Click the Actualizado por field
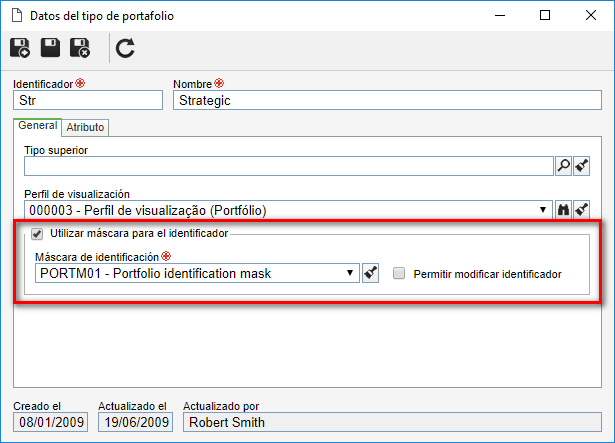This screenshot has width=615, height=443. [392, 422]
